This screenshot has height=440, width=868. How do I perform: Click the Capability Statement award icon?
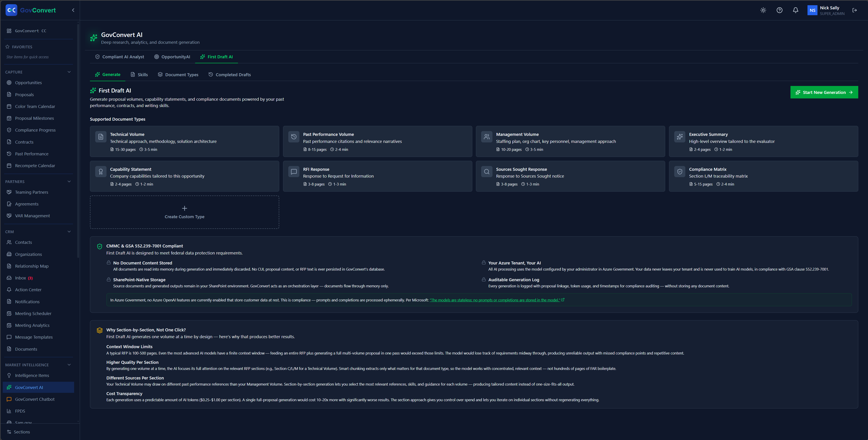click(101, 172)
